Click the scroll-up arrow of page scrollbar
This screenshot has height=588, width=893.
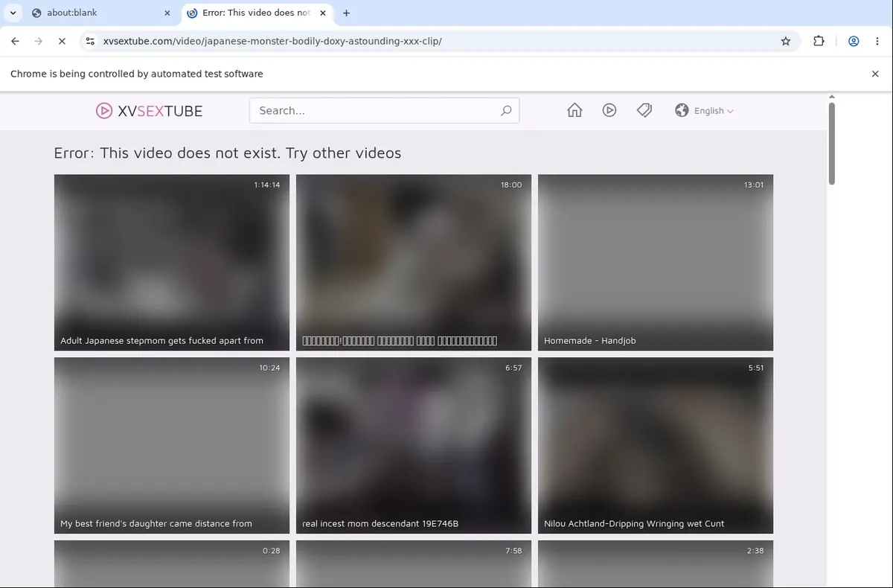pos(831,97)
